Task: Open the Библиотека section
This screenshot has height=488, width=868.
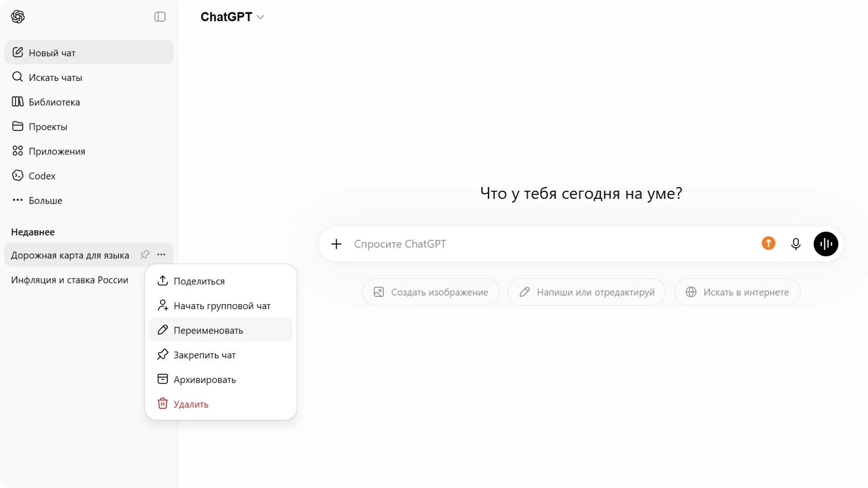Action: coord(89,102)
